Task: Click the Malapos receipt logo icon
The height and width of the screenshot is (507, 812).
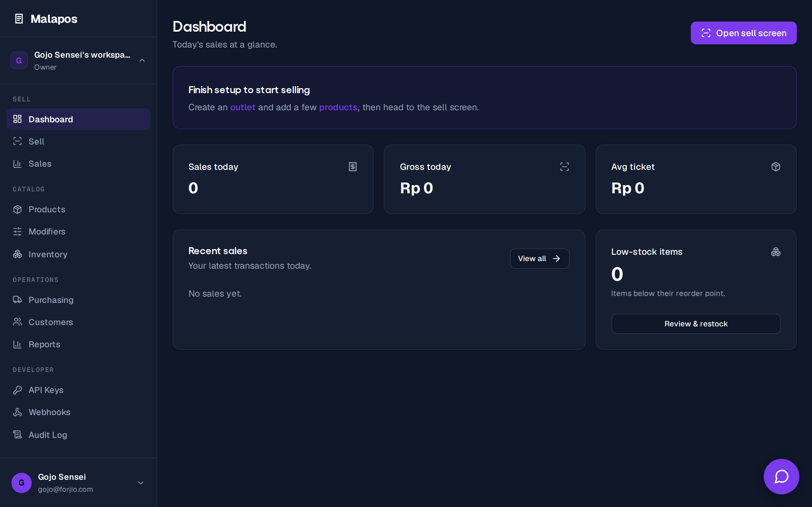Action: [x=19, y=19]
